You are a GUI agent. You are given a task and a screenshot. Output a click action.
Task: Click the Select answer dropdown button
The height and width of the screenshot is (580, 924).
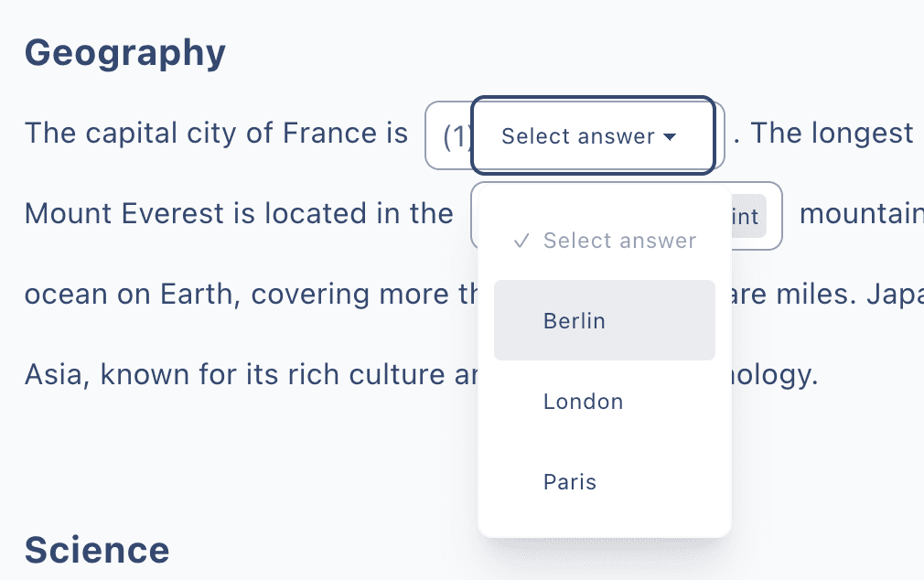593,135
